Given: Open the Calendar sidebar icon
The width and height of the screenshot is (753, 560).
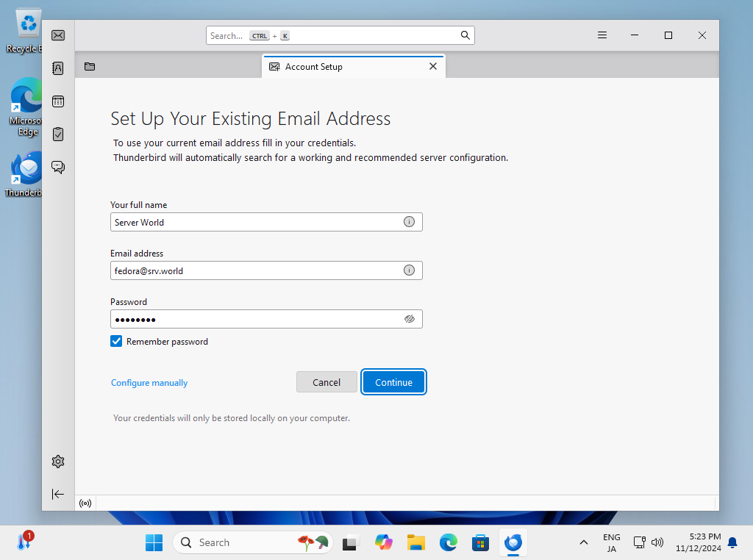Looking at the screenshot, I should [58, 101].
